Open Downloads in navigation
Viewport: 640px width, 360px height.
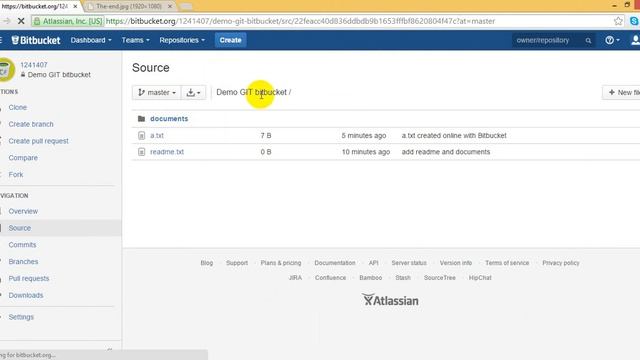[26, 295]
